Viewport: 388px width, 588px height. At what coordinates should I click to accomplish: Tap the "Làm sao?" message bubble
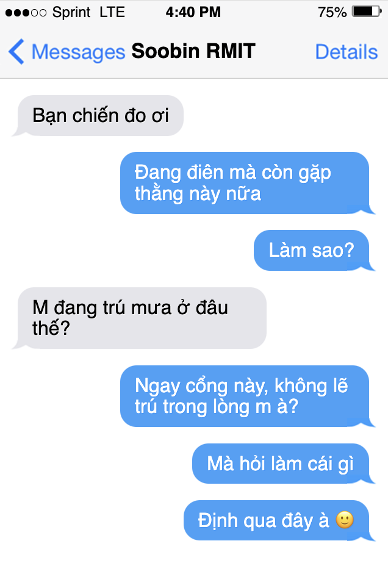coord(314,250)
